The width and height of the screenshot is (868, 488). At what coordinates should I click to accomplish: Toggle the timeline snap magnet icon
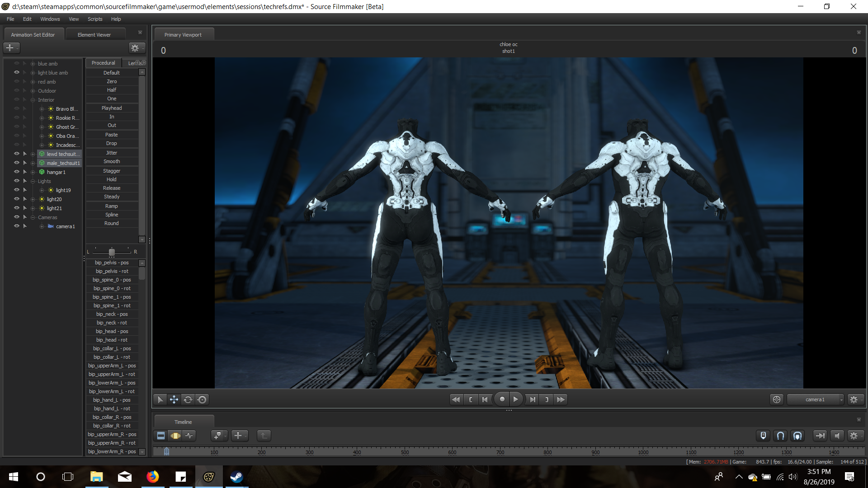(x=780, y=436)
